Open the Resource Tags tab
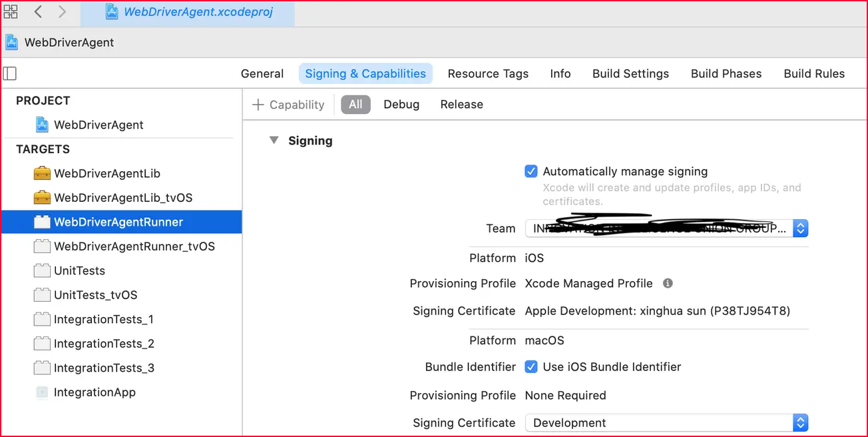The height and width of the screenshot is (437, 868). tap(488, 74)
